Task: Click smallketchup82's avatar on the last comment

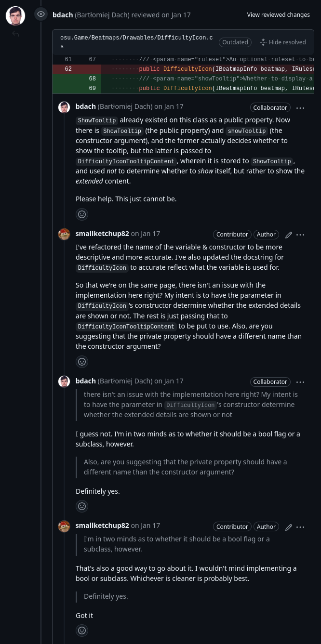Action: point(64,526)
